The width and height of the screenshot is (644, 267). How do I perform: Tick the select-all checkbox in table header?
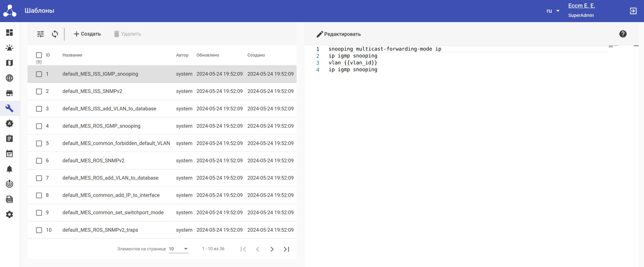coord(39,55)
